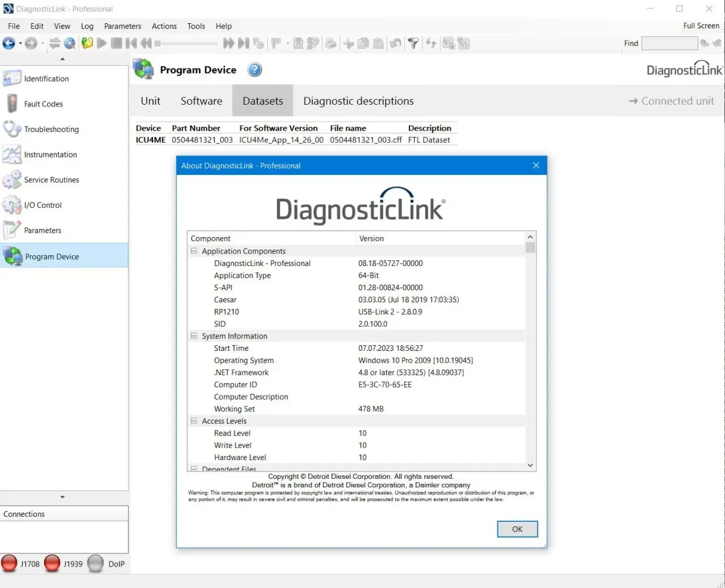Screen dimensions: 725x588
Task: Open the Parameters menu
Action: point(122,26)
